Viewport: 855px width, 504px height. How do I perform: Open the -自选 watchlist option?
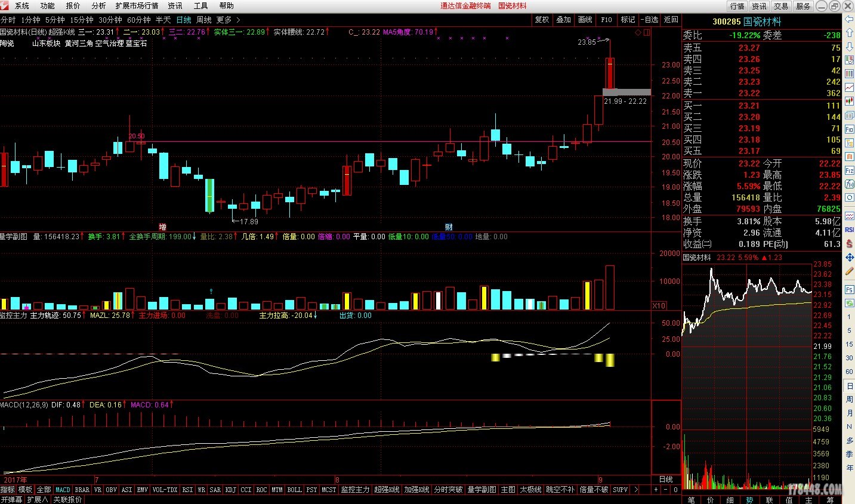click(x=649, y=20)
